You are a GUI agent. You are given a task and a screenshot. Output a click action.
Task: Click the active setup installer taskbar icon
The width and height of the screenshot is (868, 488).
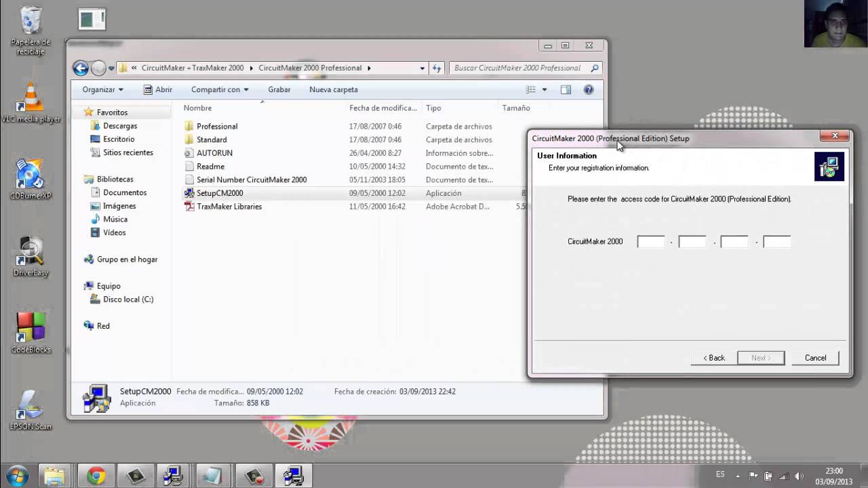tap(294, 476)
